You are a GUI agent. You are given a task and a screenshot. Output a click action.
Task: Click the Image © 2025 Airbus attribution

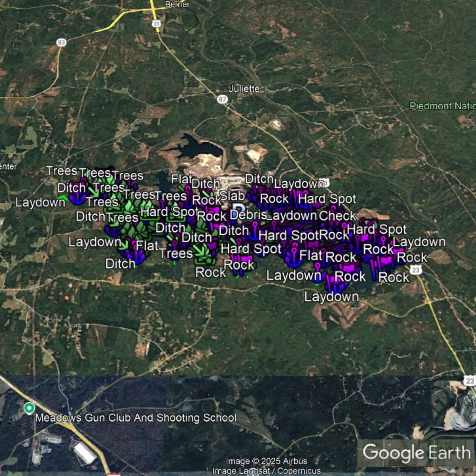point(266,461)
